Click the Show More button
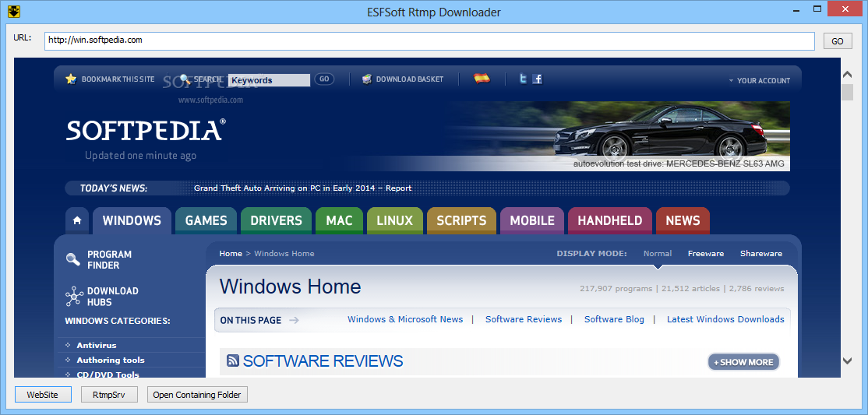 point(743,362)
